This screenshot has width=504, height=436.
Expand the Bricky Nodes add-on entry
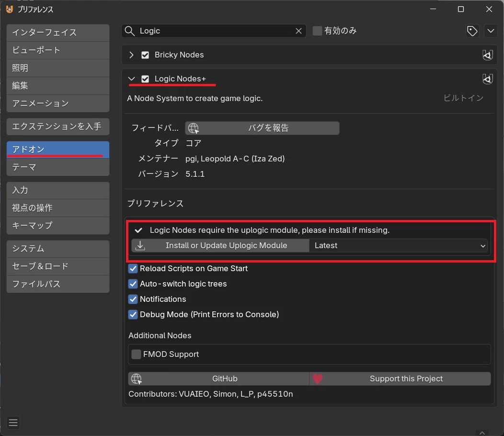(x=131, y=55)
